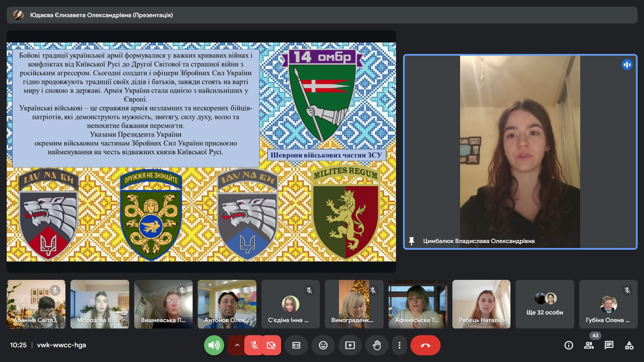Click muted mic icon on Абаніна tile
The width and height of the screenshot is (644, 362).
click(55, 290)
